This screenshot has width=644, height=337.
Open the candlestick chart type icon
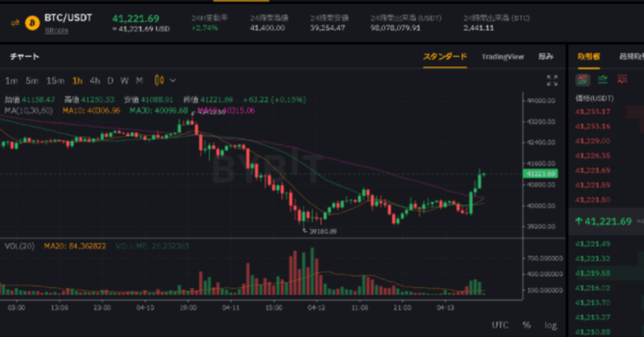[159, 80]
